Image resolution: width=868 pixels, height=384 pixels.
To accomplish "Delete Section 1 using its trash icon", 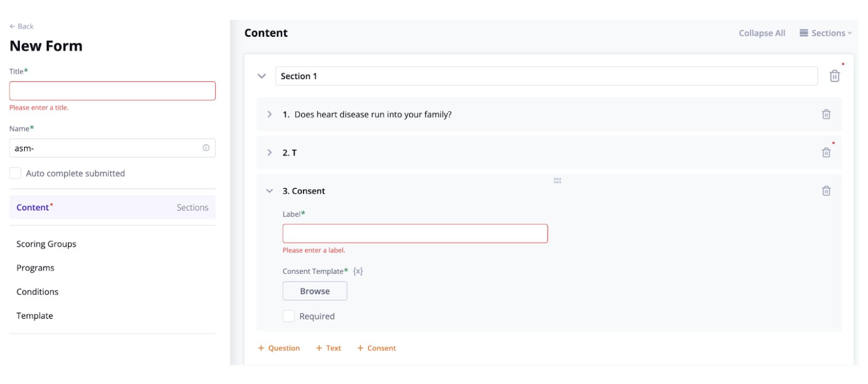I will [835, 76].
